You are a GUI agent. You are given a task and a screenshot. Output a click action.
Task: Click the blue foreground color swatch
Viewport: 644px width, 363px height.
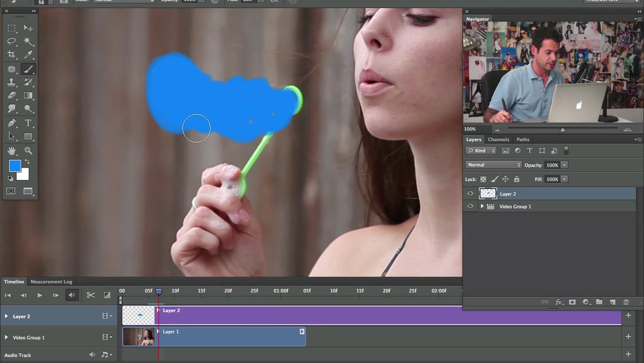click(x=14, y=166)
